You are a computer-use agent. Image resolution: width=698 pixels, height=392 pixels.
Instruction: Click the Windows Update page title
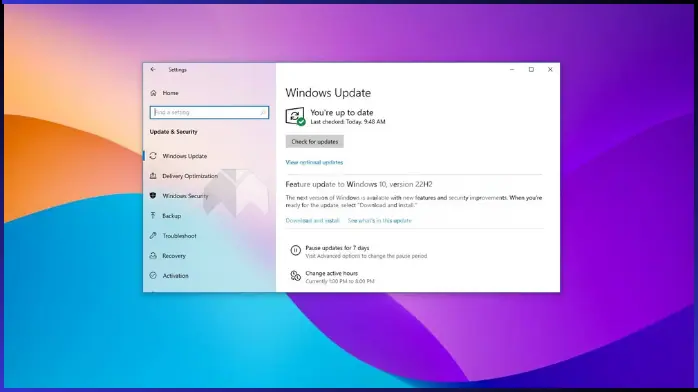328,93
